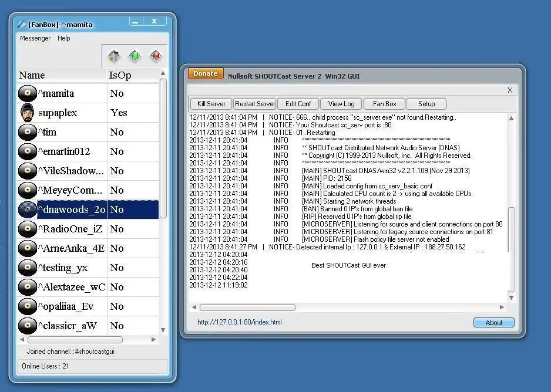Click the disc avatar next to ^mamita
This screenshot has width=551, height=392.
(x=28, y=93)
